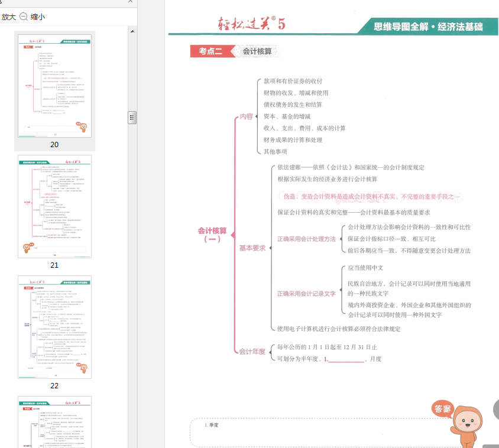
Task: Click the text 收入、支出、费用、成本的计算
Action: [304, 128]
